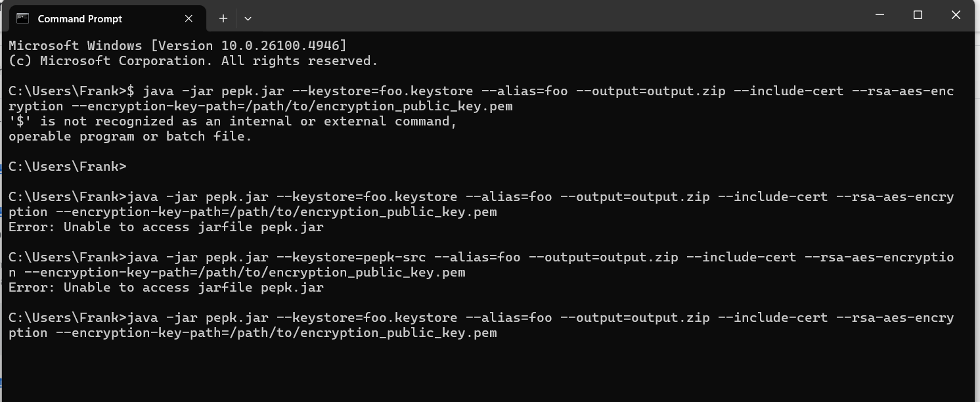Screen dimensions: 980x402
Task: Close the Command Prompt tab
Action: [189, 18]
